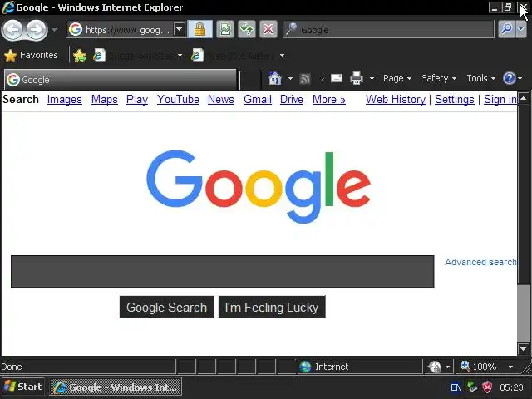The image size is (532, 399).
Task: Click the New Tab button
Action: pos(250,80)
